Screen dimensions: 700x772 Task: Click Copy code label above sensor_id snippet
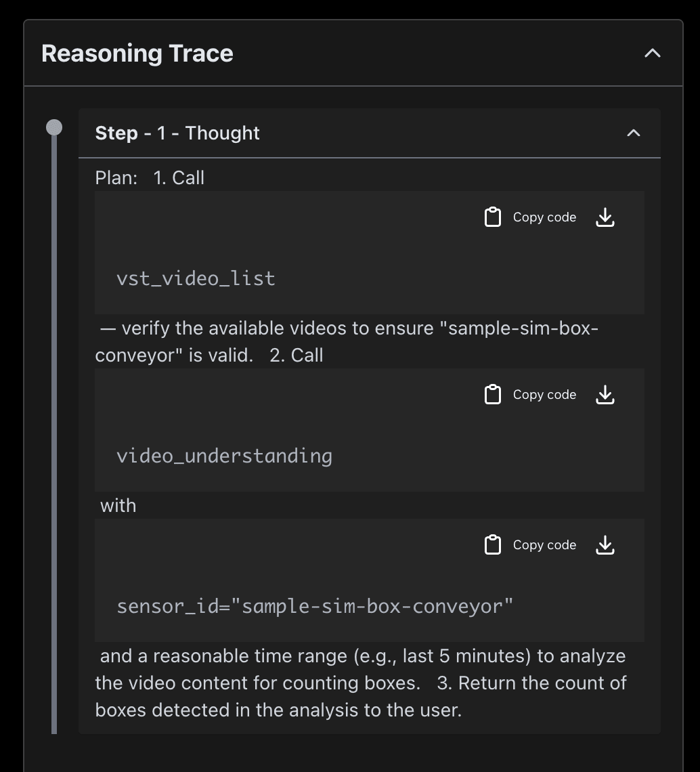pyautogui.click(x=544, y=545)
